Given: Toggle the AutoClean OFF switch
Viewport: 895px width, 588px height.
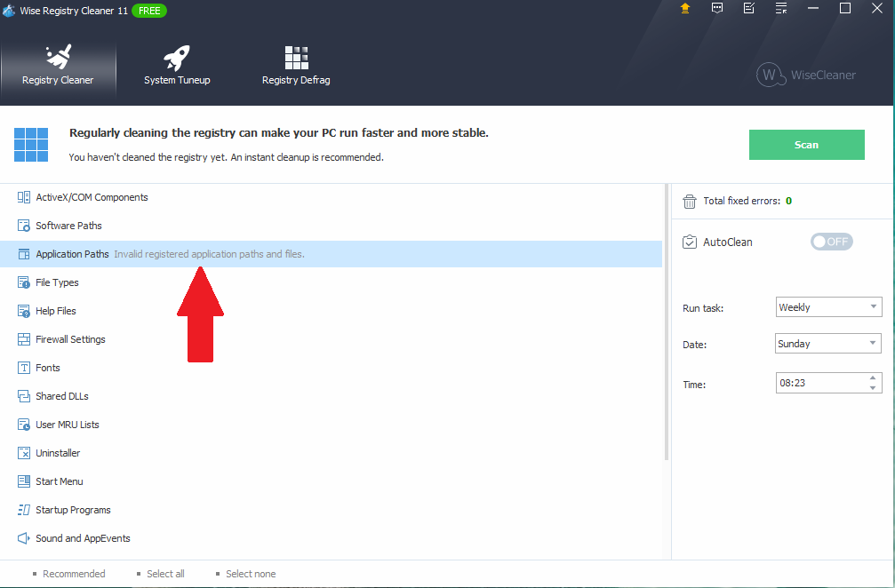Looking at the screenshot, I should point(832,242).
